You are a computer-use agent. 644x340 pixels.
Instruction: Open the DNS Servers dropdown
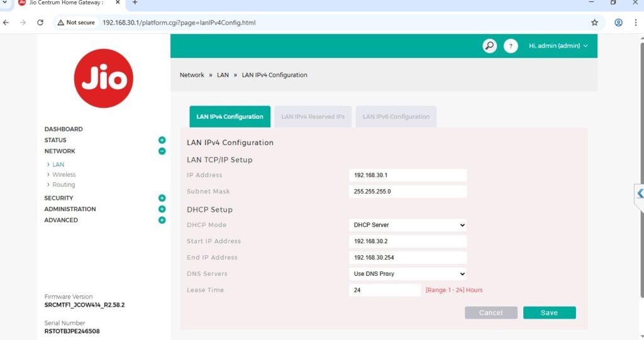[x=408, y=274]
